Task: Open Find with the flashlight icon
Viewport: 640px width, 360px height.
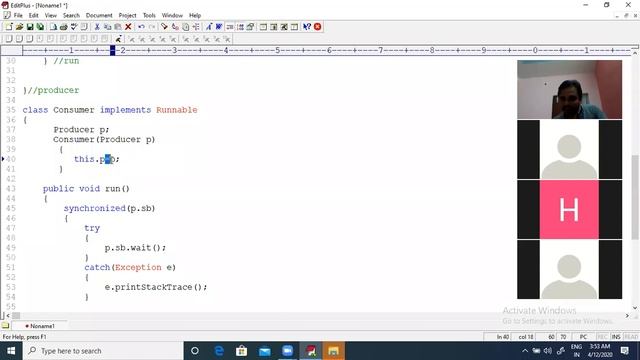Action: tap(164, 27)
